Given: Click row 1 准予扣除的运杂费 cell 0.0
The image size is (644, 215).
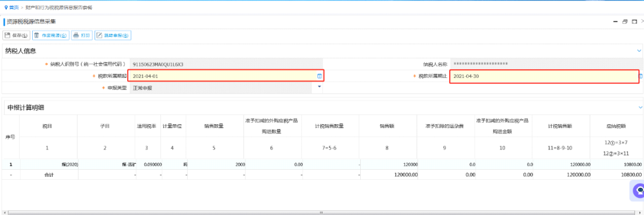Looking at the screenshot, I should point(446,164).
